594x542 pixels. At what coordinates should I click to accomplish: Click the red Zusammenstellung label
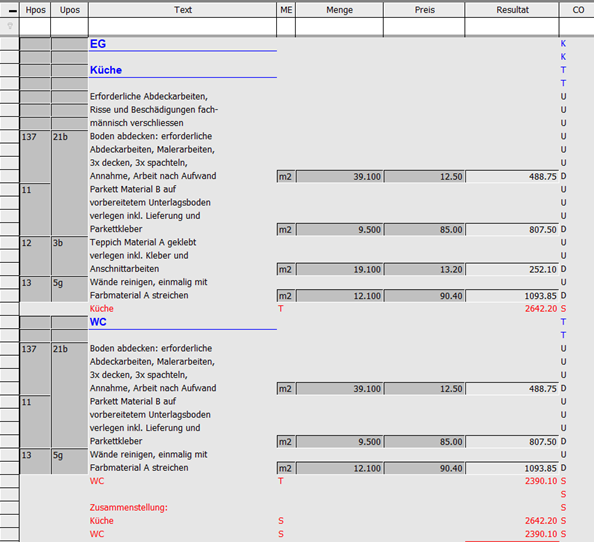click(x=129, y=508)
